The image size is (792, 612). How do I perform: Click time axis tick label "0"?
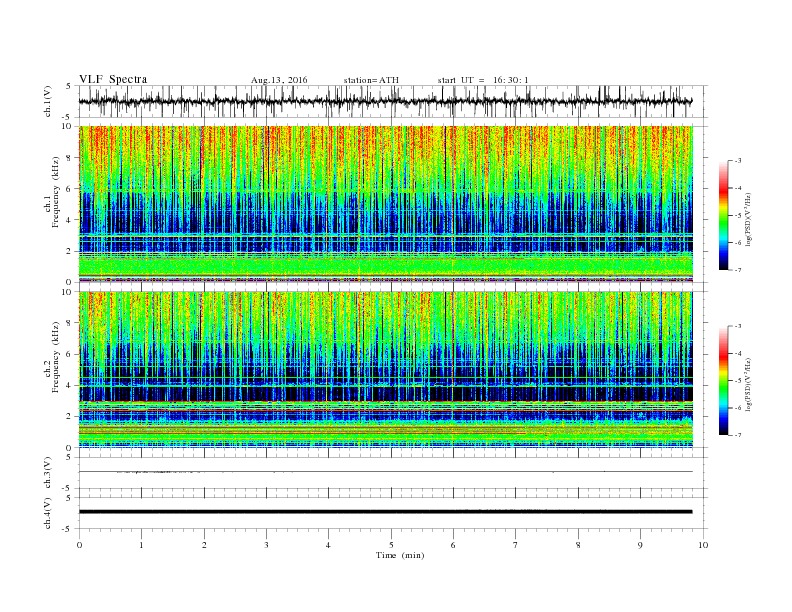(79, 545)
